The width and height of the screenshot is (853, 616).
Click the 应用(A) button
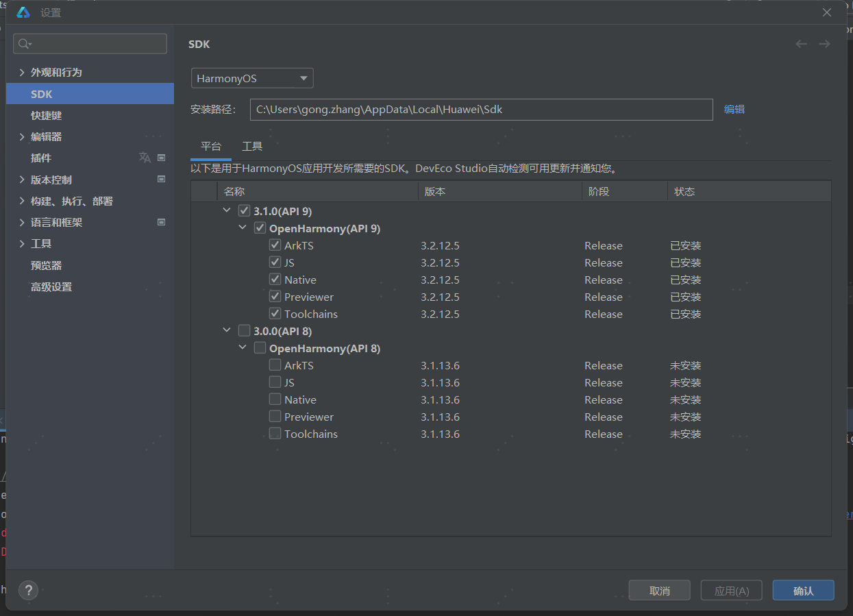pyautogui.click(x=732, y=590)
